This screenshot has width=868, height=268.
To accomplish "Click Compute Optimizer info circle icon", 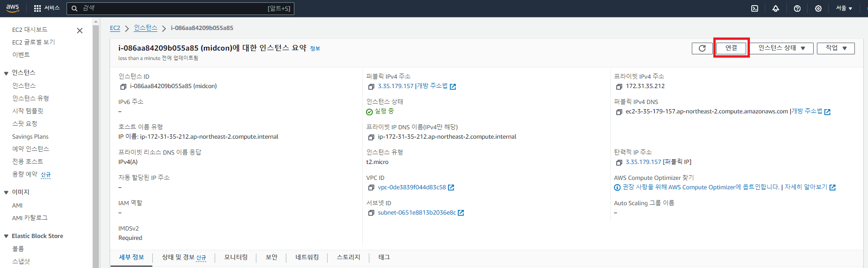I will [617, 187].
